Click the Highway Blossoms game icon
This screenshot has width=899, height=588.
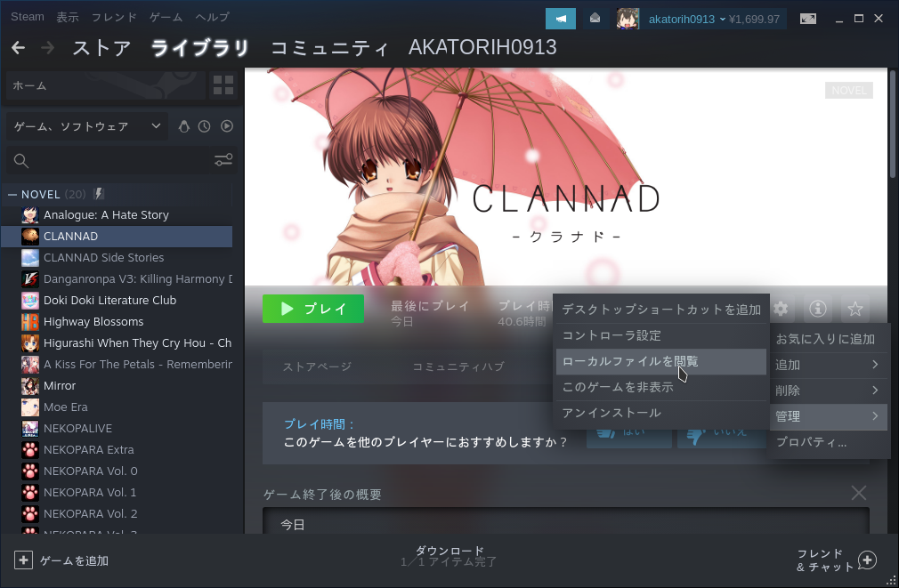coord(29,321)
